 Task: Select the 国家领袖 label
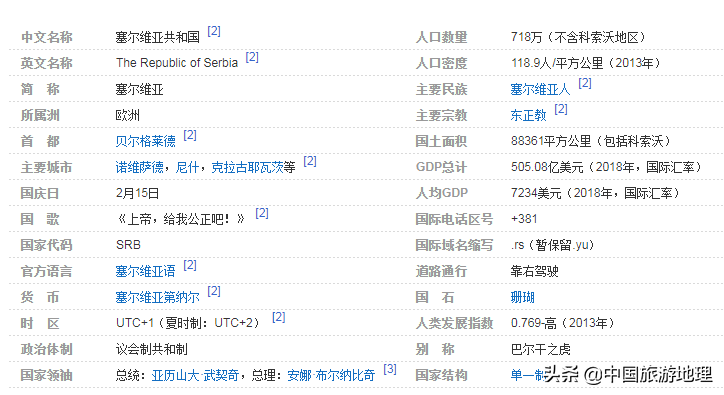(x=47, y=375)
